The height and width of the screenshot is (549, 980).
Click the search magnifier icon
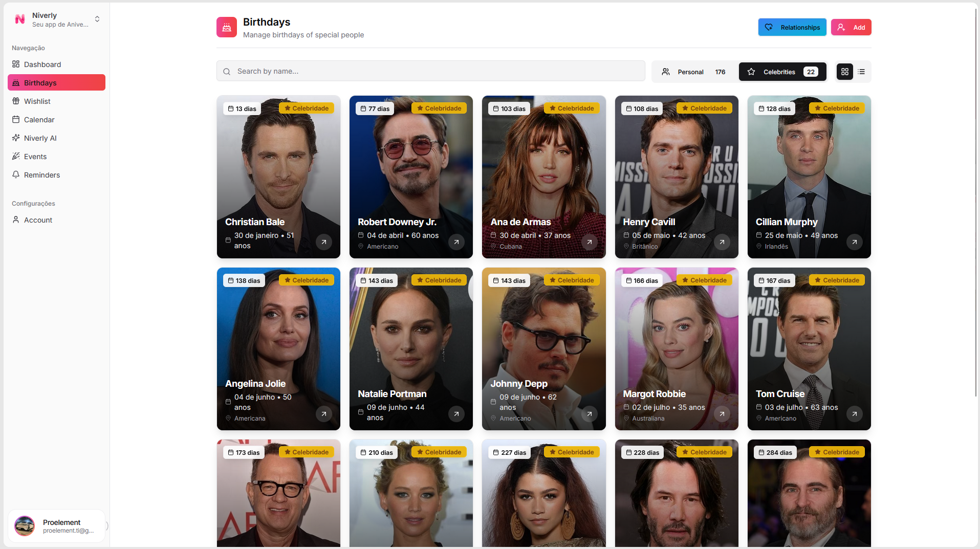click(227, 72)
